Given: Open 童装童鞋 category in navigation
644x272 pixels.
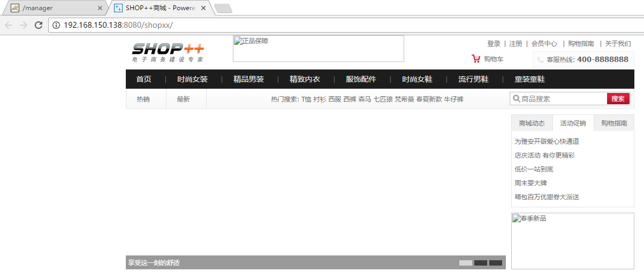Looking at the screenshot, I should click(529, 79).
